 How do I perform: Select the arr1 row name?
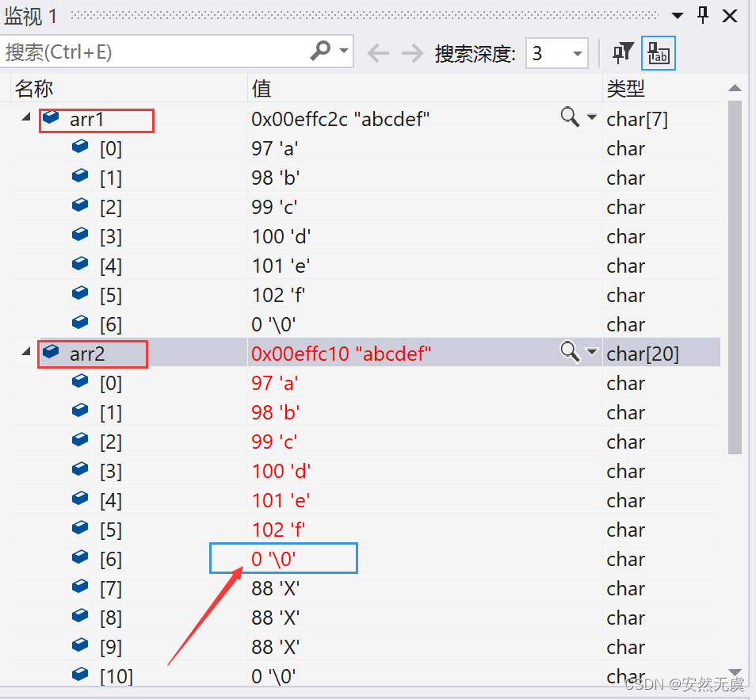pyautogui.click(x=87, y=120)
